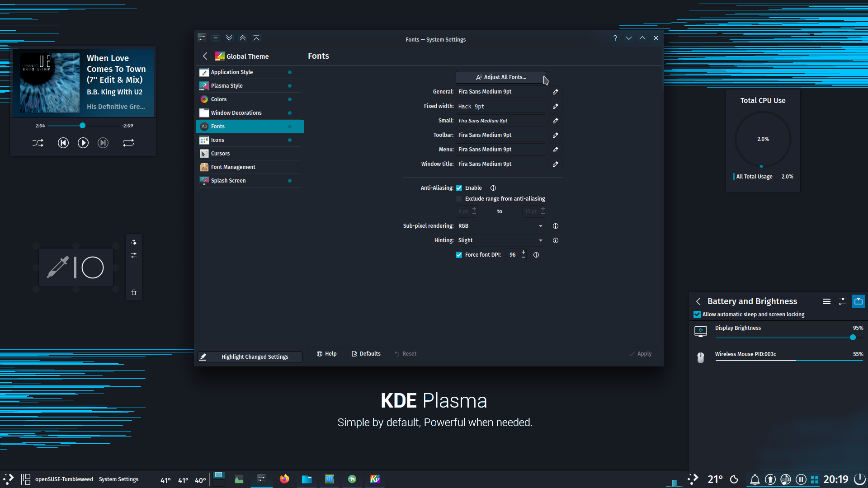Click the circle color preview in picker widget
The height and width of the screenshot is (488, 868).
coord(93,267)
